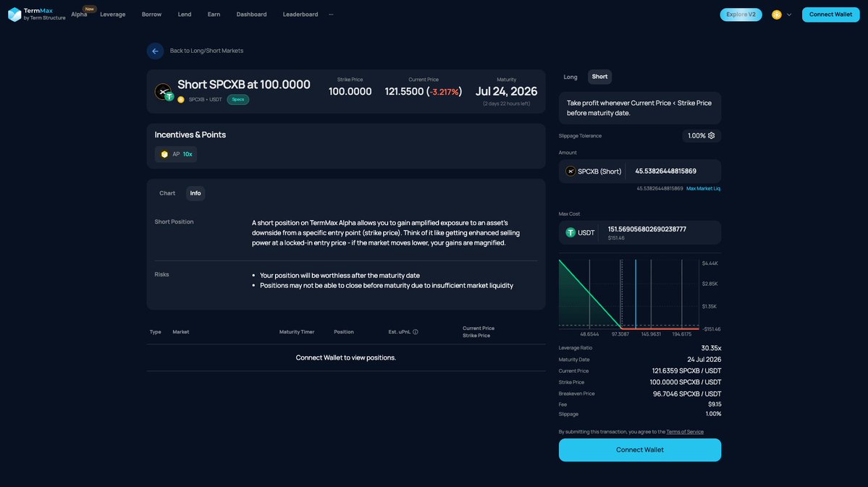868x487 pixels.
Task: Switch to the Chart tab
Action: pos(167,193)
